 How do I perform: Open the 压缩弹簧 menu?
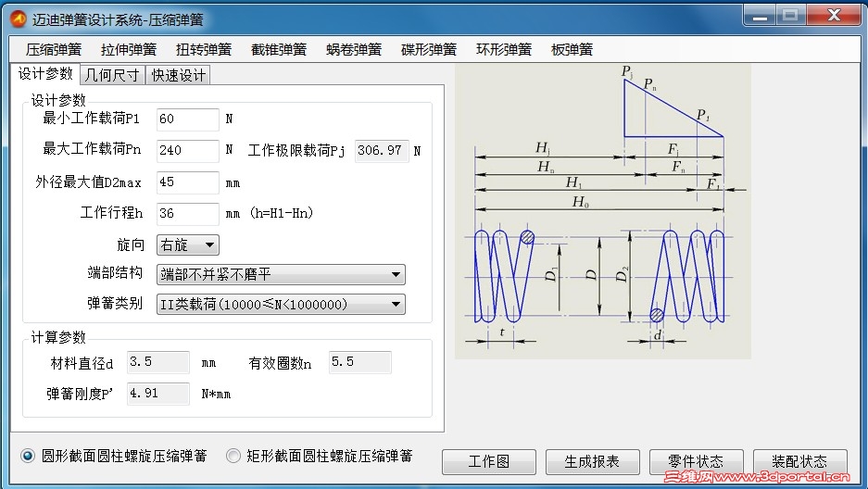pyautogui.click(x=53, y=50)
